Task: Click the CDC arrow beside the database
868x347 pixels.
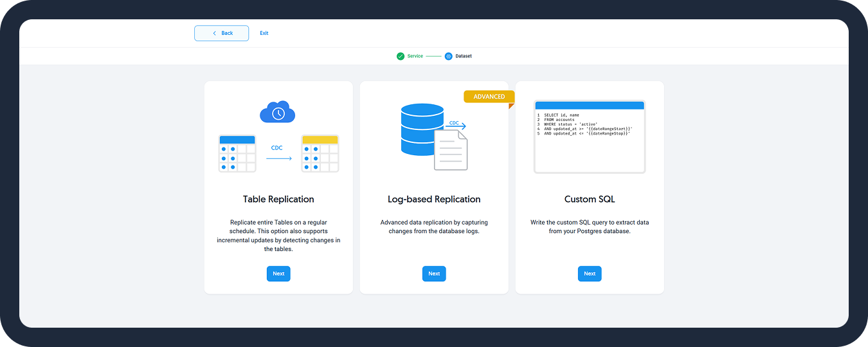Action: [x=456, y=125]
